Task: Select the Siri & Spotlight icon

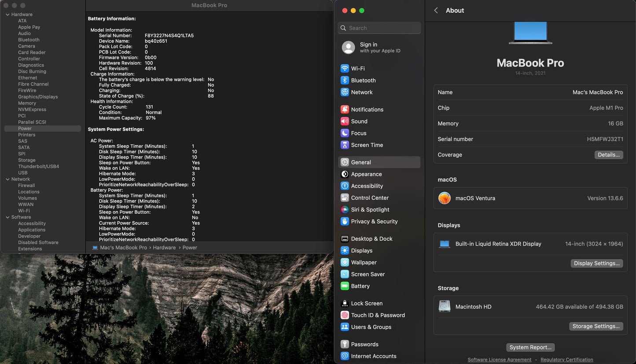Action: pos(345,210)
